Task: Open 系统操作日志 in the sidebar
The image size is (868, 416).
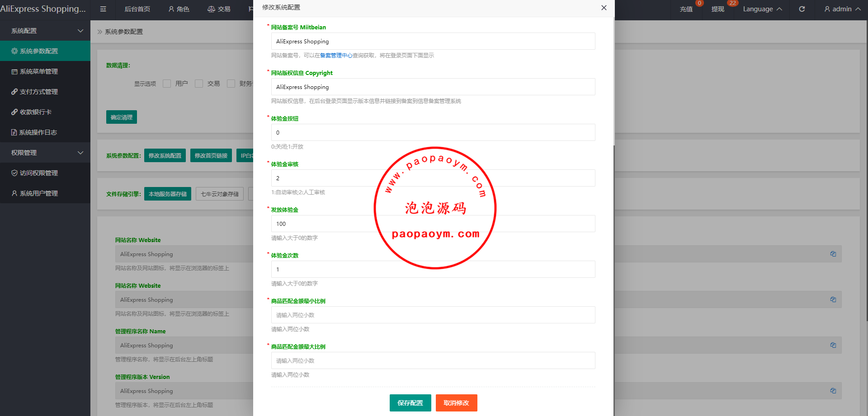Action: click(38, 132)
